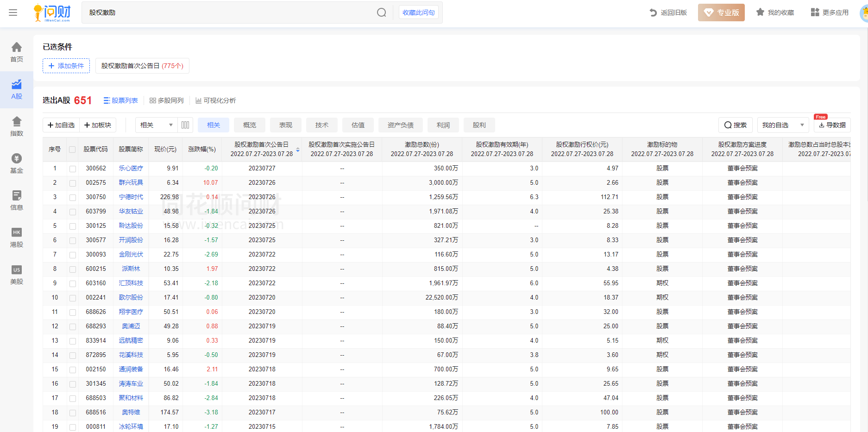
Task: Open stock link 涛涛车业
Action: click(131, 384)
